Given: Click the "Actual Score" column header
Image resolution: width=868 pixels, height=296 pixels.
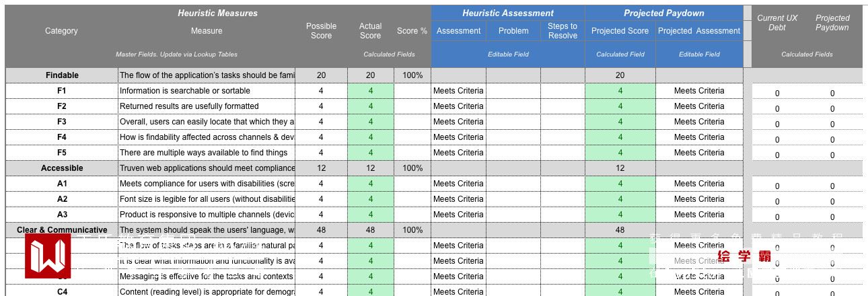Looking at the screenshot, I should click(370, 31).
